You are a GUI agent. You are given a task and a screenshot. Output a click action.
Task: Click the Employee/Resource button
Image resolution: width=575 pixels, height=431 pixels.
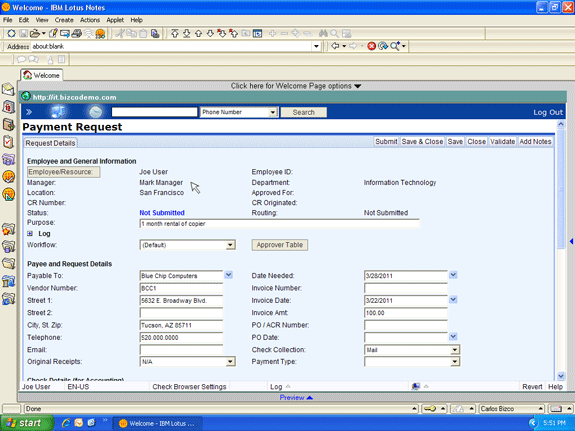pos(63,172)
